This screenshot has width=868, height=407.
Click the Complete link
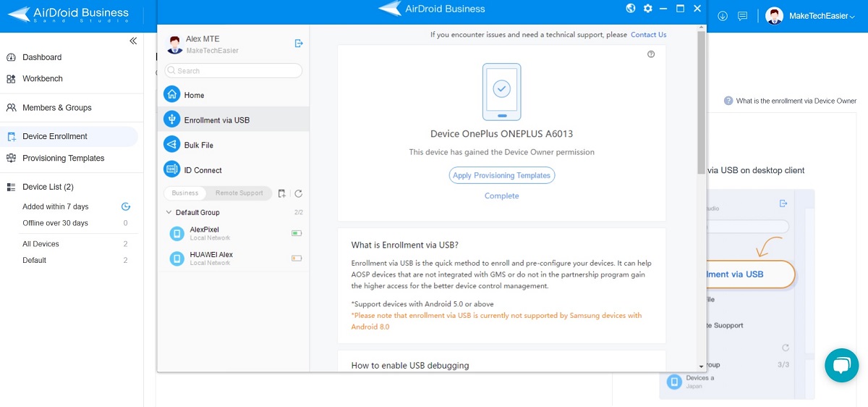502,196
